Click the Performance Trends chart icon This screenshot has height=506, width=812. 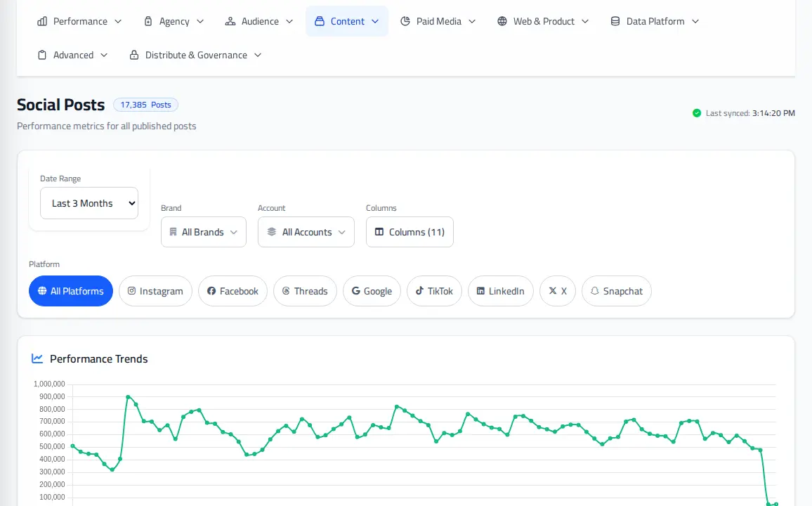tap(37, 358)
